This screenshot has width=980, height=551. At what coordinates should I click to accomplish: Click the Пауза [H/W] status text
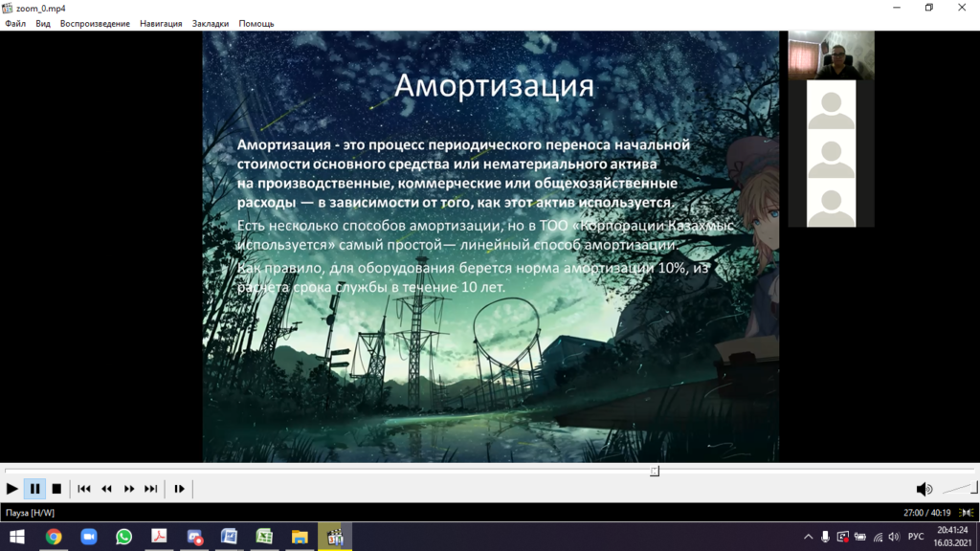pyautogui.click(x=30, y=513)
